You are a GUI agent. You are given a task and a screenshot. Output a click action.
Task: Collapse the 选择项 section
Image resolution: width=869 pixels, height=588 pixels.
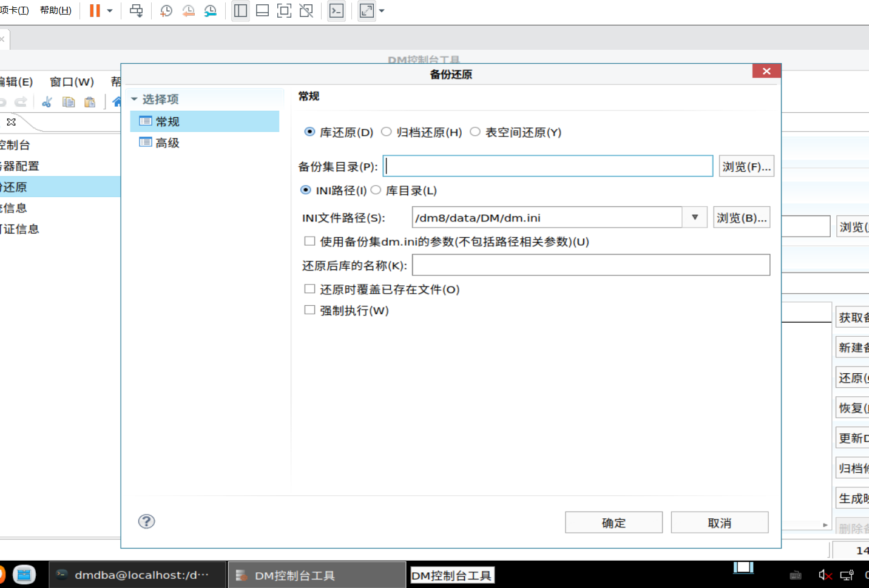[x=134, y=99]
